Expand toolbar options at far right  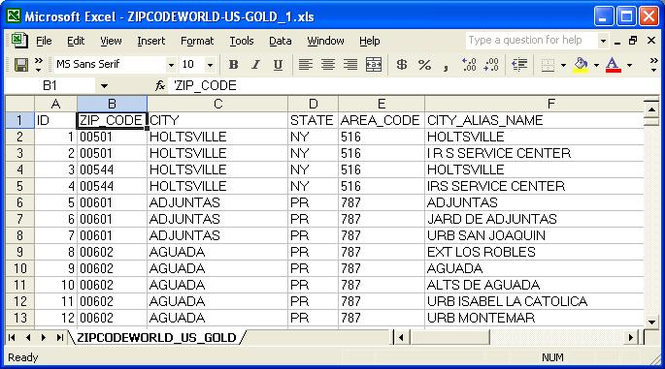pos(654,65)
